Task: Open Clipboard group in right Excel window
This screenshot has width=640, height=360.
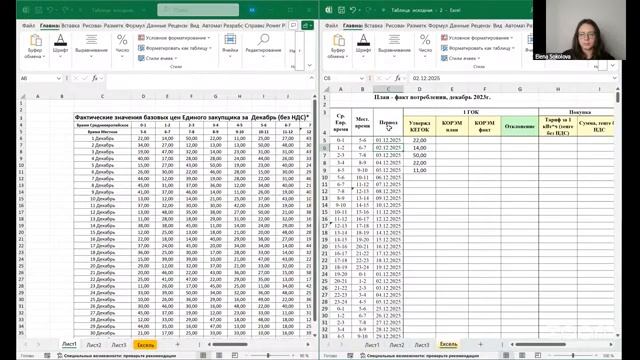Action: [x=338, y=47]
